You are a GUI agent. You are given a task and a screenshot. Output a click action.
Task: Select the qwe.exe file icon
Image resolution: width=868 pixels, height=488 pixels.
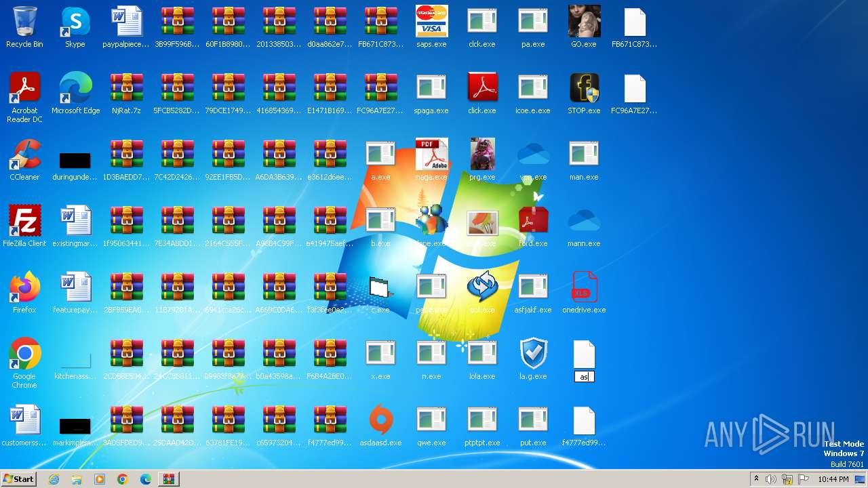[431, 426]
